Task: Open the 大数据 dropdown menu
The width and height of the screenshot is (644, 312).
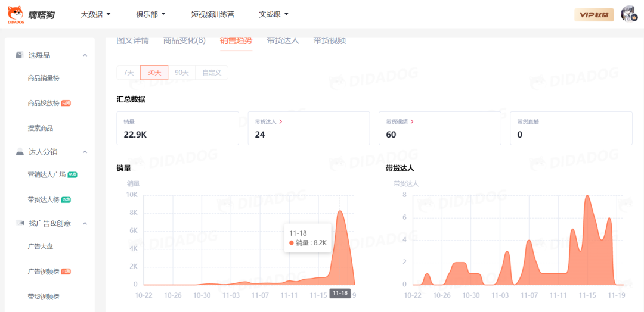Action: coord(96,14)
